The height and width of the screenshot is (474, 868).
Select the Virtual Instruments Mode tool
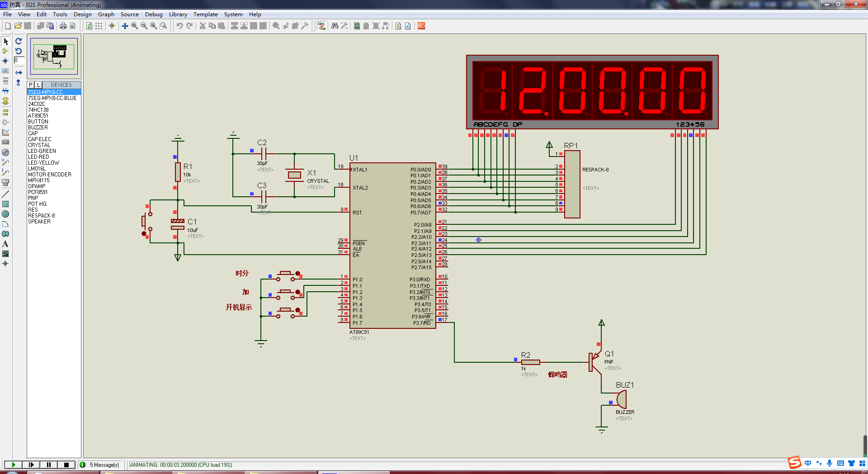(x=5, y=182)
